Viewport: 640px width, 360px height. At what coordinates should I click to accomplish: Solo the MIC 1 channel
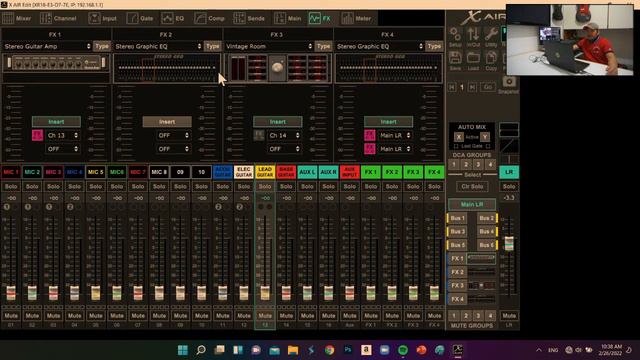click(11, 187)
